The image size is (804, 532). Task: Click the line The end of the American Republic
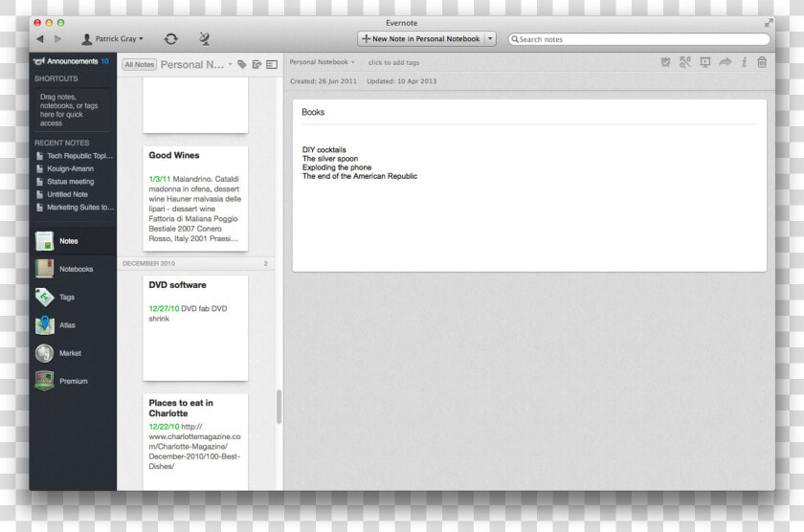360,176
